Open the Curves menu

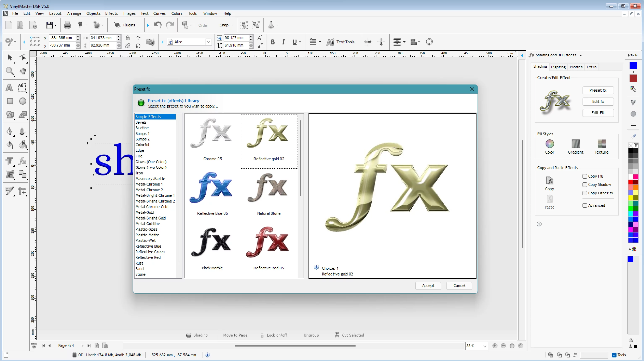pos(160,13)
